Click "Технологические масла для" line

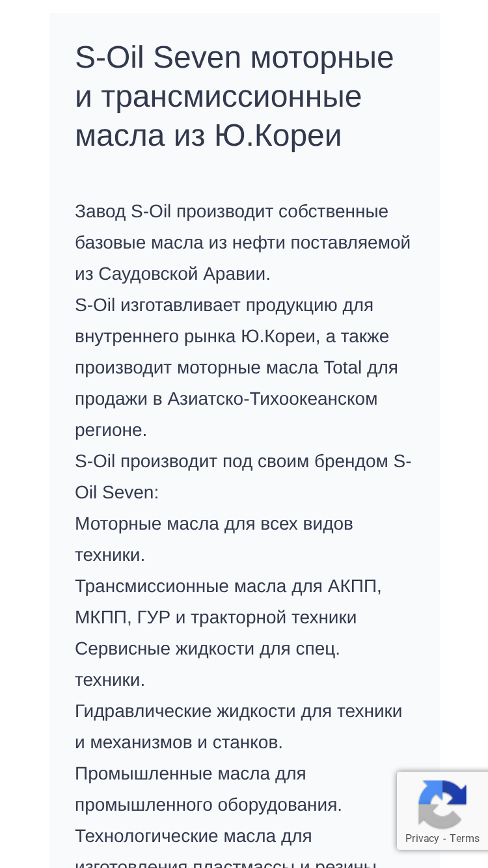click(193, 836)
